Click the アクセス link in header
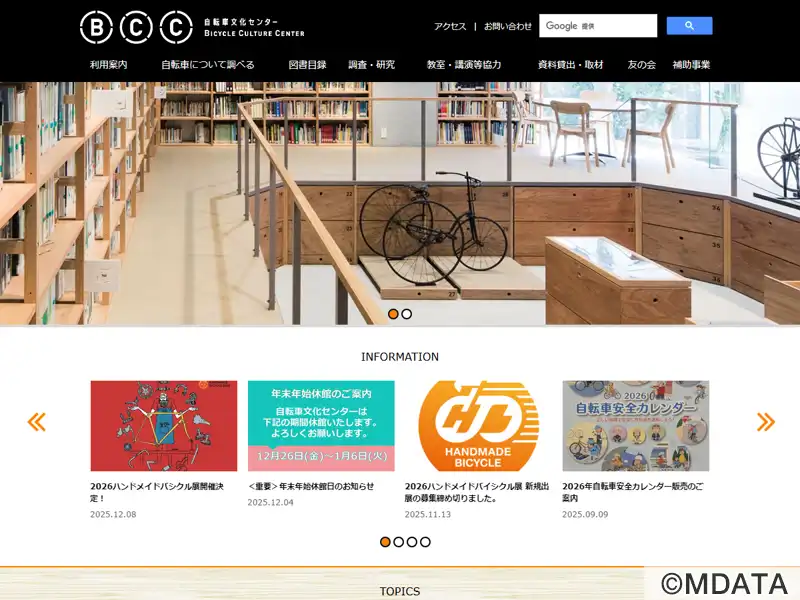This screenshot has width=800, height=600. click(450, 27)
